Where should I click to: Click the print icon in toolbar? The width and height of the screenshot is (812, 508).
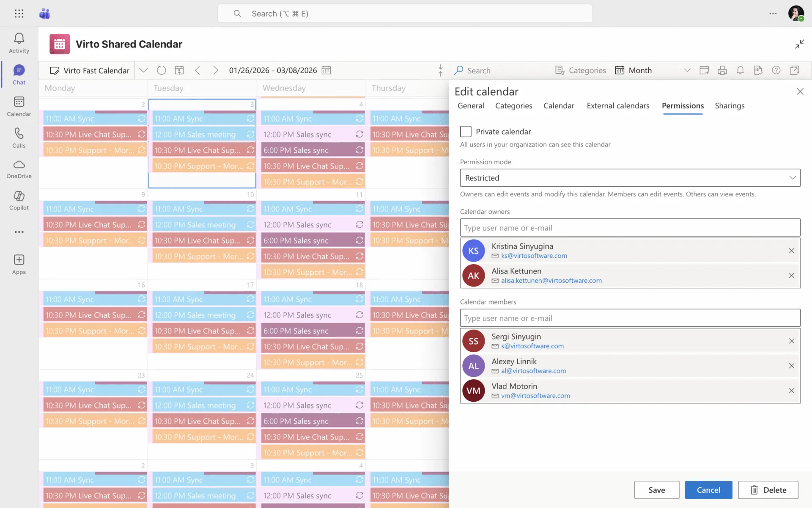pos(722,70)
